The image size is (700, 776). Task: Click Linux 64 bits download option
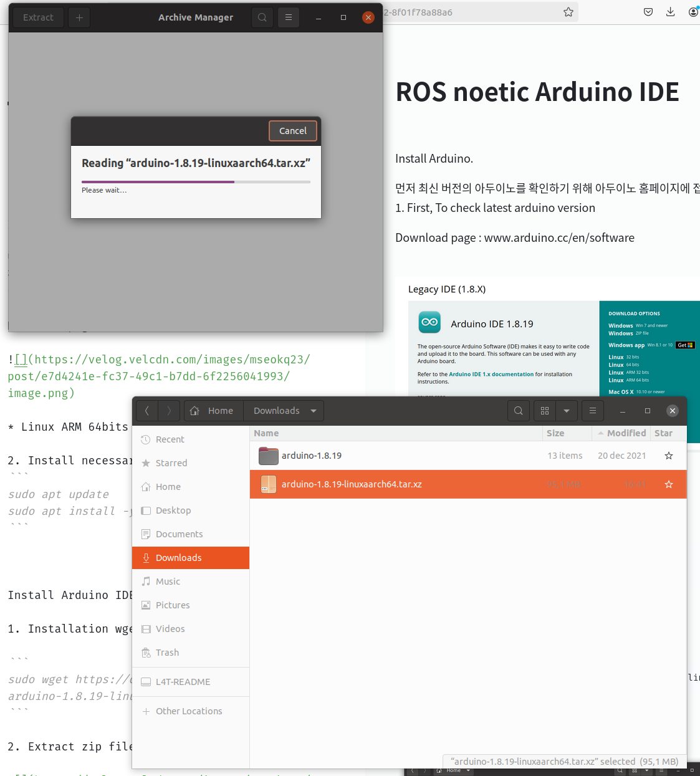(x=623, y=365)
